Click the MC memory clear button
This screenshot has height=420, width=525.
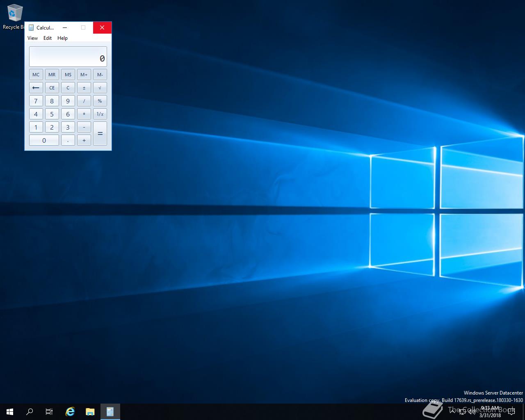(36, 75)
